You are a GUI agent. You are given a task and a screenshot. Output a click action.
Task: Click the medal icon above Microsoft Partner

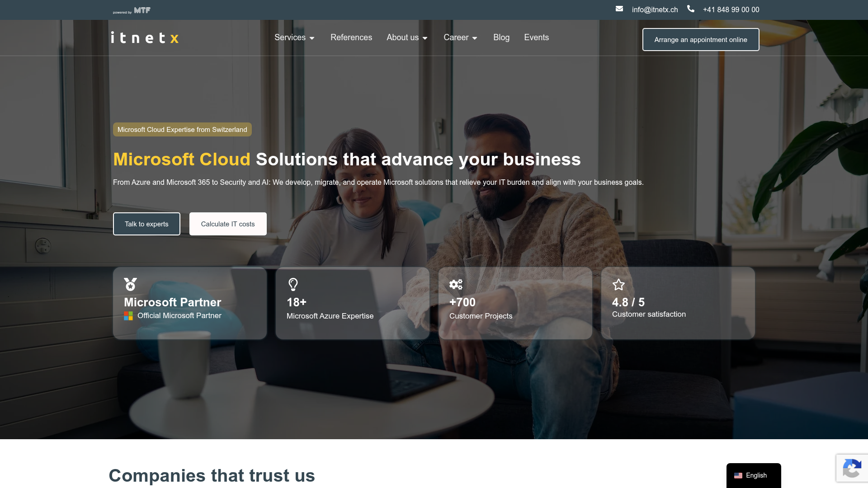pos(130,284)
